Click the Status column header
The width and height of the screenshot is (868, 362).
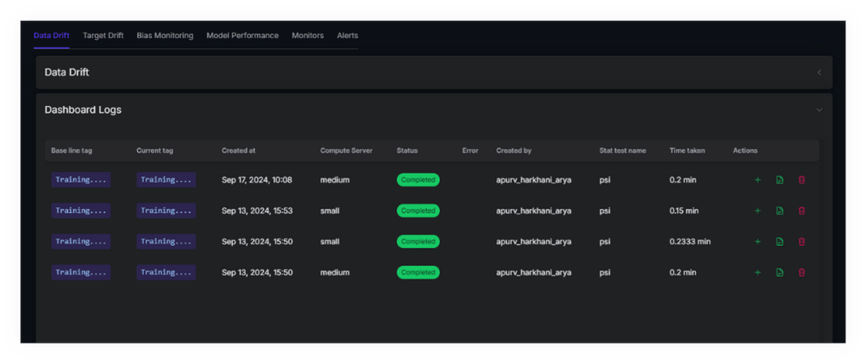click(407, 150)
